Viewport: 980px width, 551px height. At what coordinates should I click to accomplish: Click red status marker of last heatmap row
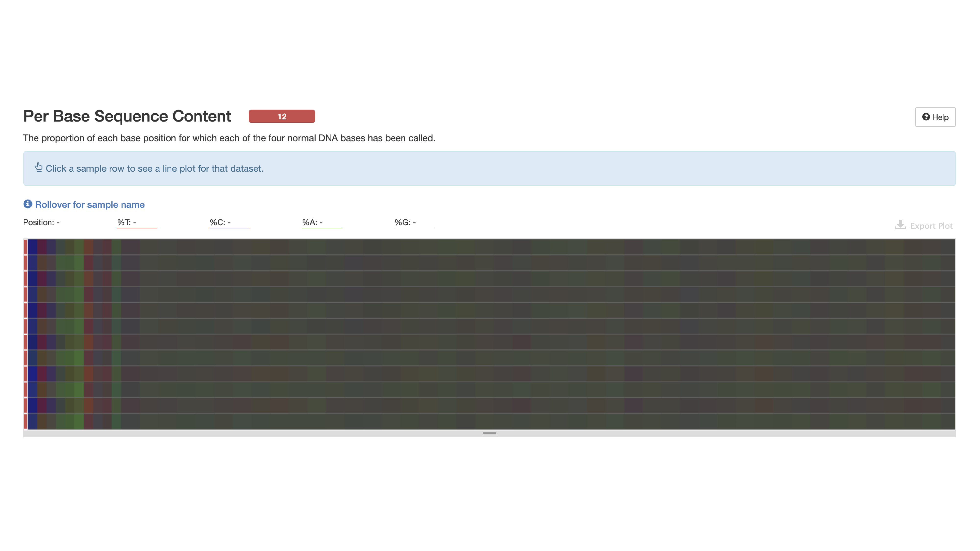[25, 421]
